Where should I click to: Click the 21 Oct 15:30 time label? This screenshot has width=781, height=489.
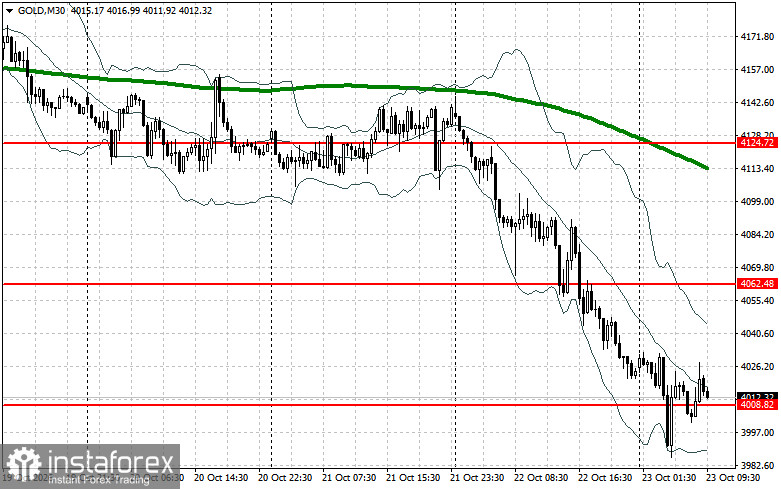pyautogui.click(x=412, y=478)
